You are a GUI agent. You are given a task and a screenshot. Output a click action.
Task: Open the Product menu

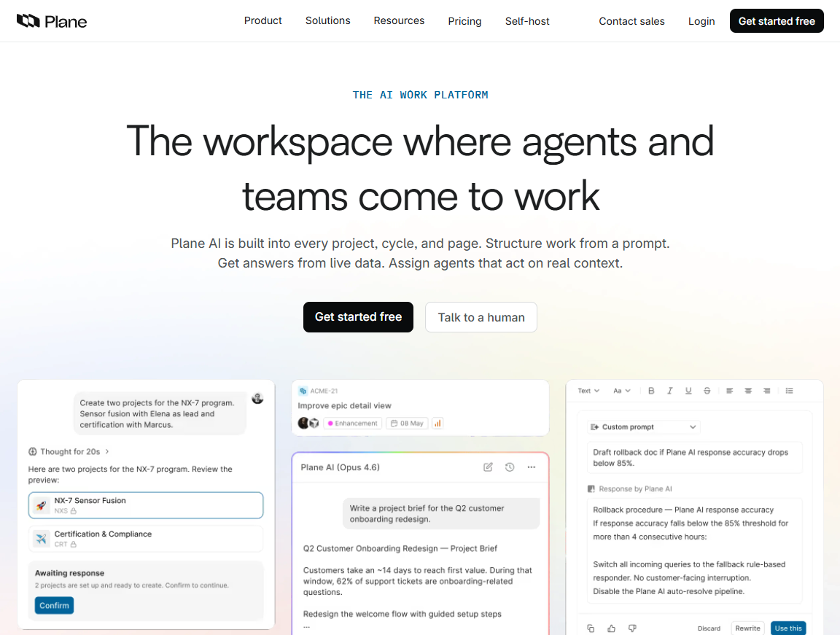tap(262, 21)
